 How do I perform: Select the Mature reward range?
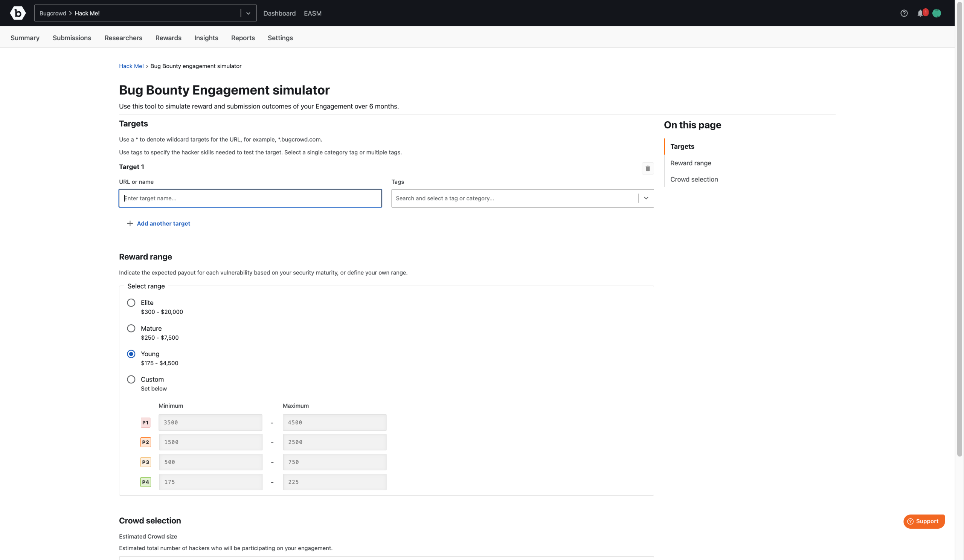131,328
